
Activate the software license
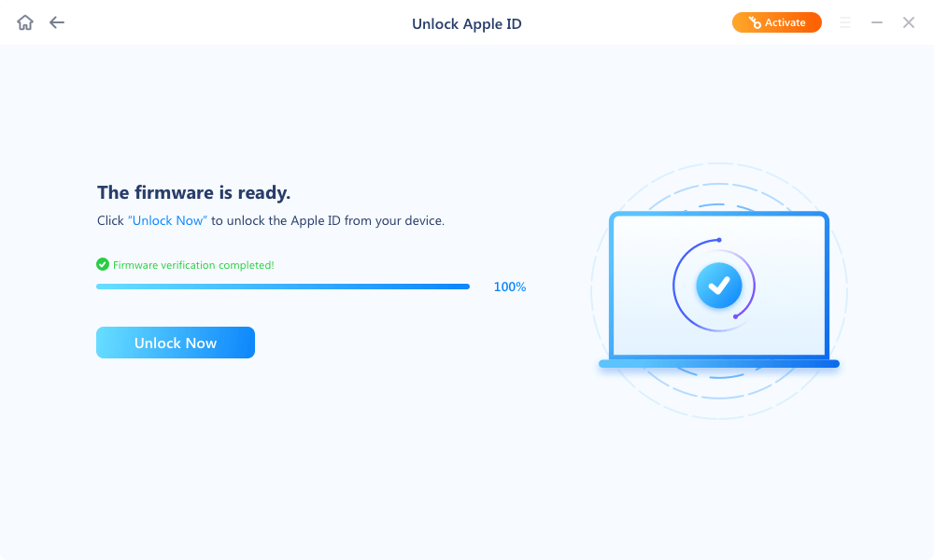tap(777, 21)
